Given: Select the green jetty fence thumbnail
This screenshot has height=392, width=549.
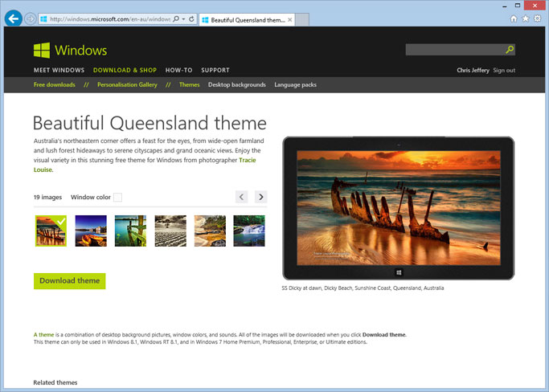Looking at the screenshot, I should [x=130, y=231].
